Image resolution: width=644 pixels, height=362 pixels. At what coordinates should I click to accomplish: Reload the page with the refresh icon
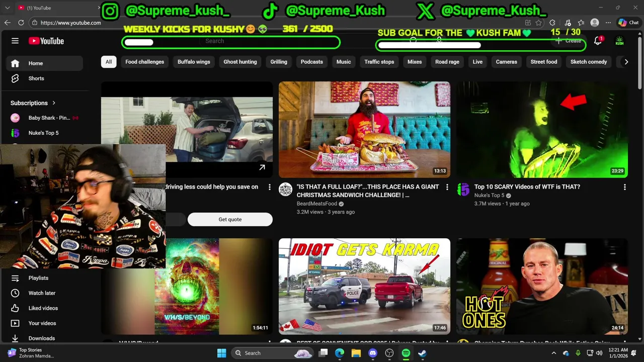pyautogui.click(x=21, y=23)
